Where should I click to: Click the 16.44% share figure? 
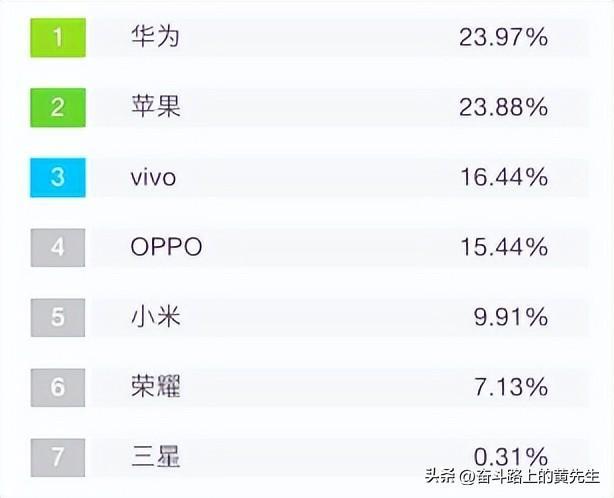point(503,178)
